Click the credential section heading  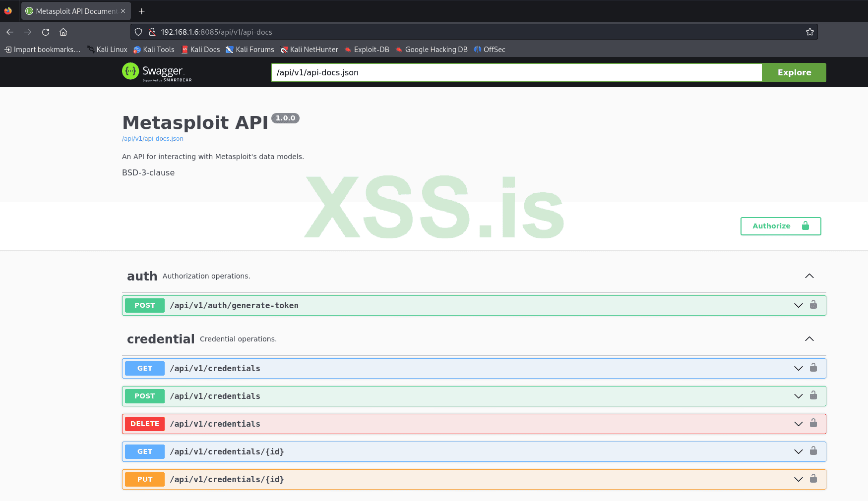tap(161, 339)
